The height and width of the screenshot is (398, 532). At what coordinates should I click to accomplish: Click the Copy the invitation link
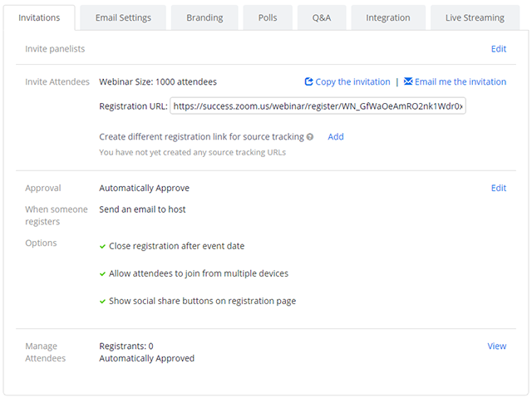point(352,82)
